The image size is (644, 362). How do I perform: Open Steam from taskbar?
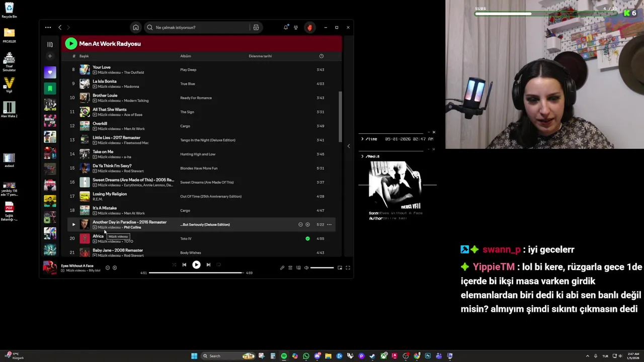372,356
